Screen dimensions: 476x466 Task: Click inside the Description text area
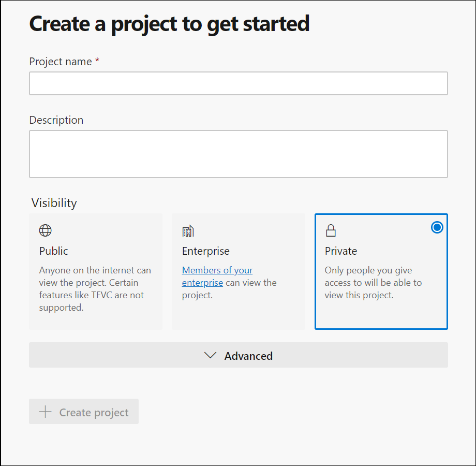tap(239, 154)
